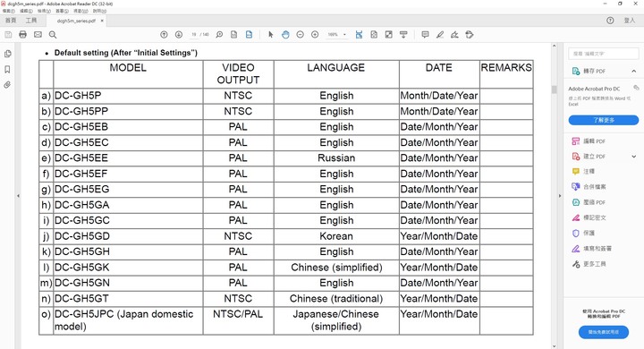
Task: Select the highlight text pen tool
Action: 440,35
